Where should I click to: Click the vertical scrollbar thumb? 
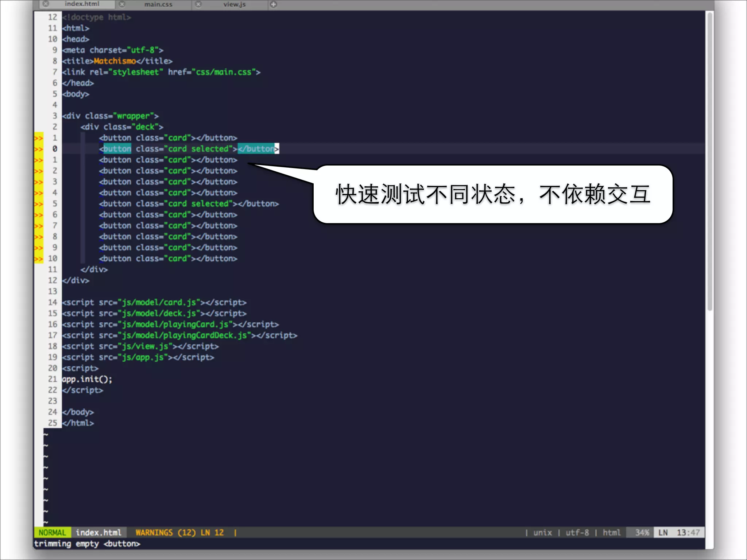[x=709, y=162]
